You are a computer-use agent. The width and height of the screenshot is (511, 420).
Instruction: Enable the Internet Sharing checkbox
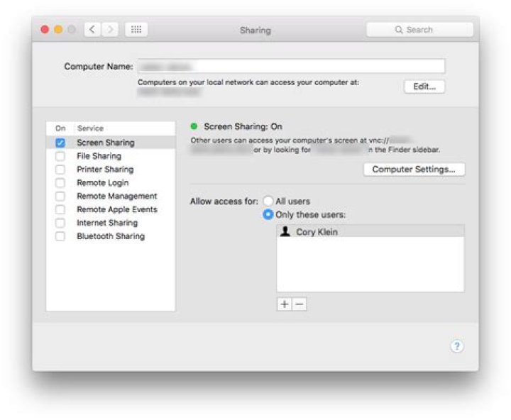tap(60, 223)
